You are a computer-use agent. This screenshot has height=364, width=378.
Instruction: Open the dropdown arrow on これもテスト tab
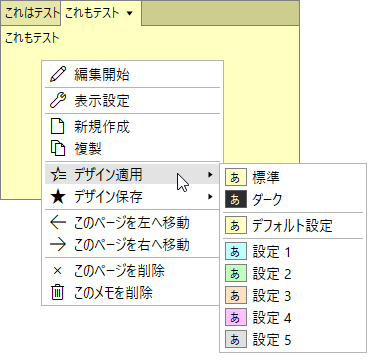point(130,13)
